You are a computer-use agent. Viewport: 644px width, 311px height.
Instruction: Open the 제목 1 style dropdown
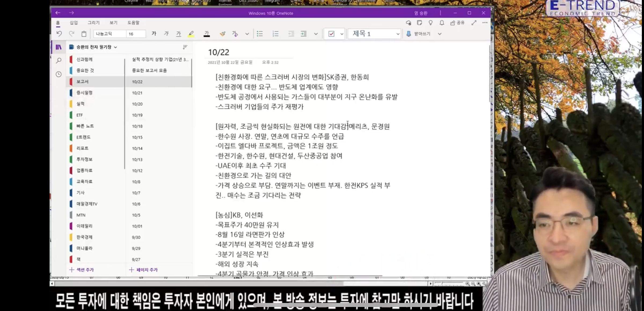tap(375, 34)
